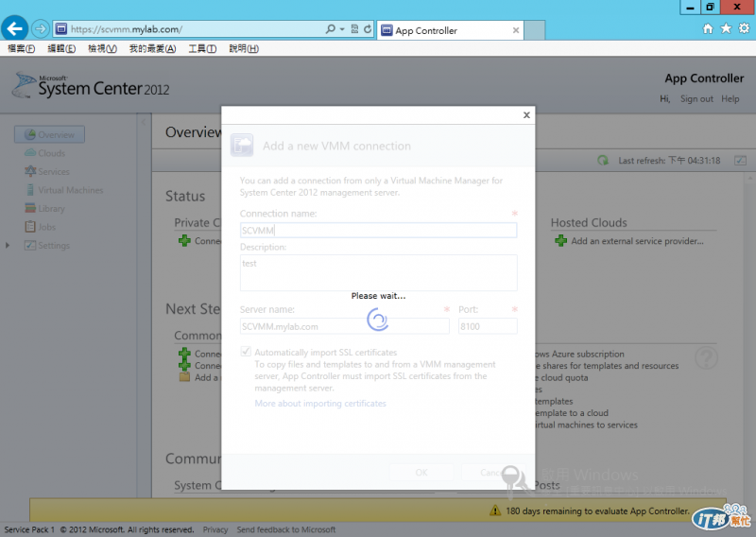Click the folder icon beside Add a
This screenshot has width=756, height=537.
coord(184,377)
